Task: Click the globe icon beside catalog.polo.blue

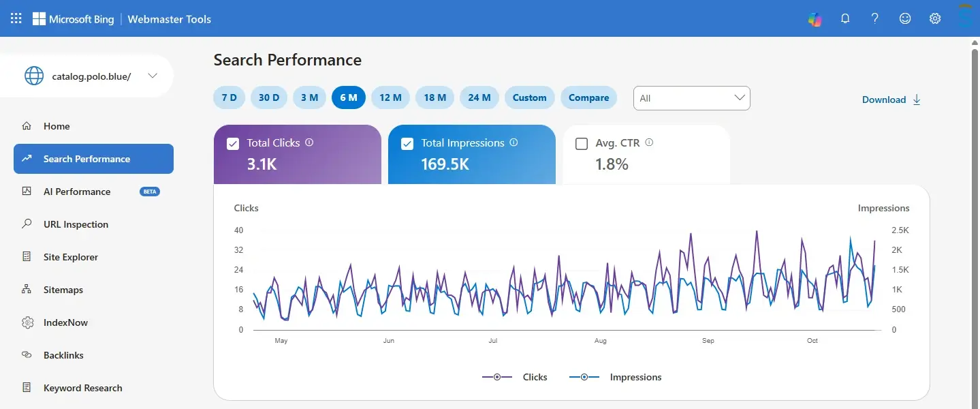Action: tap(34, 76)
